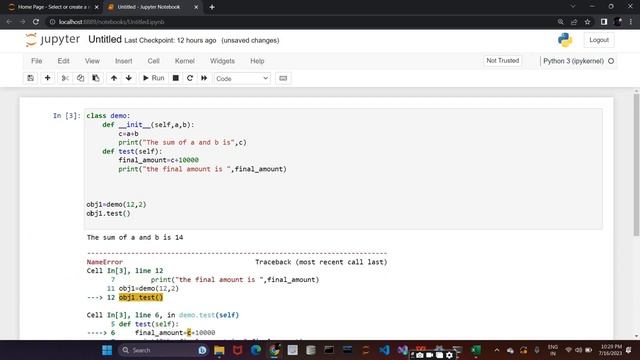Image resolution: width=640 pixels, height=360 pixels.
Task: Open the command palette keyboard icon
Action: pos(283,78)
